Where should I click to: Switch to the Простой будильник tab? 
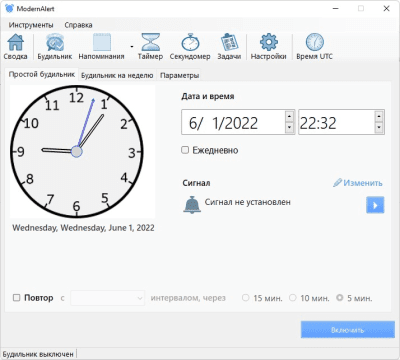pos(42,74)
